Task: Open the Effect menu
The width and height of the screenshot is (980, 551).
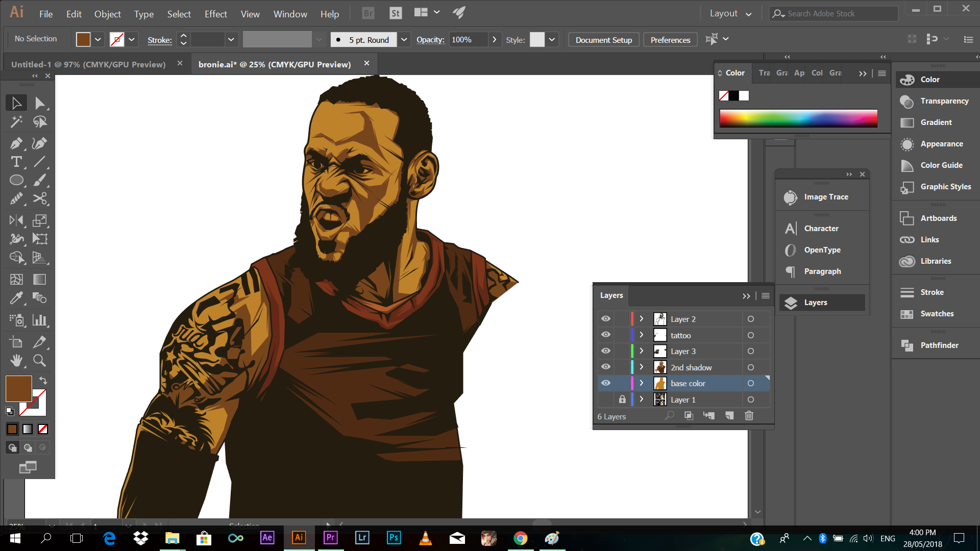Action: pyautogui.click(x=215, y=14)
